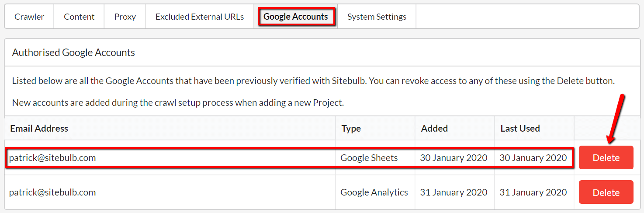This screenshot has height=213, width=644.
Task: Click Added date of Google Sheets row
Action: pyautogui.click(x=454, y=158)
